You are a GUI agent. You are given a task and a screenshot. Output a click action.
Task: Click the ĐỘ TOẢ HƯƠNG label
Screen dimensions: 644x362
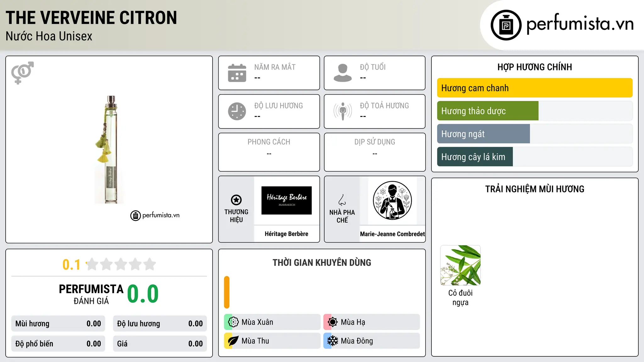[x=384, y=106]
